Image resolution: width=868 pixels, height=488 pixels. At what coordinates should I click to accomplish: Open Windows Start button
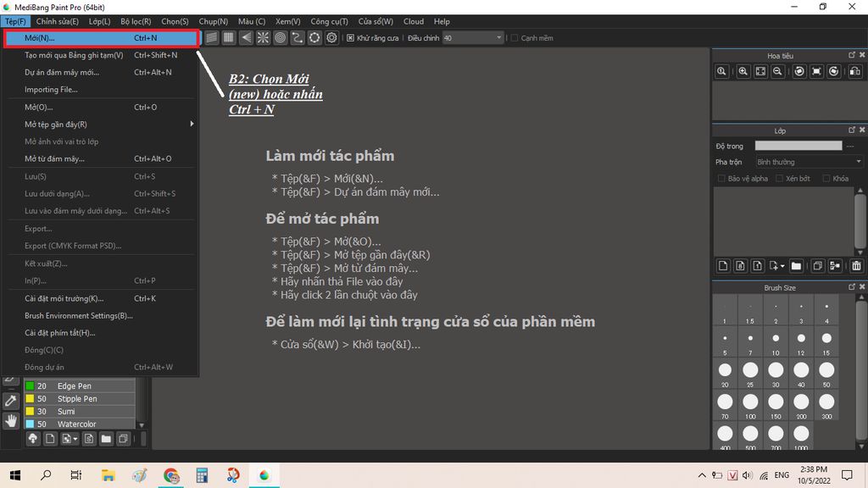15,474
